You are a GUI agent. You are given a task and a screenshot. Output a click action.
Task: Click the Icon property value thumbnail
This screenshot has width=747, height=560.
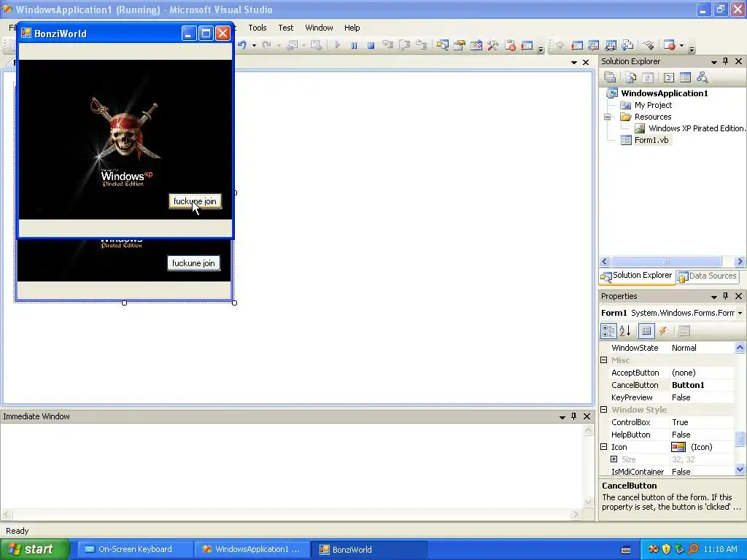tap(678, 447)
